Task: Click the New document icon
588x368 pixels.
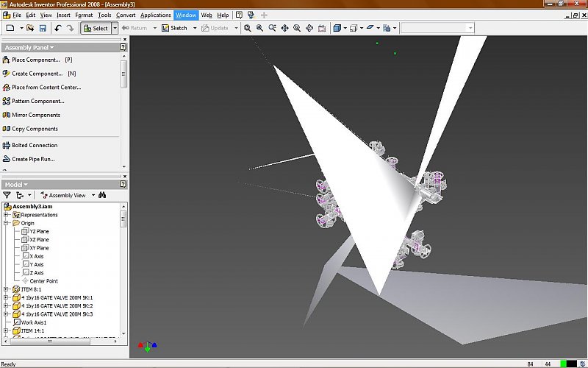Action: coord(10,28)
